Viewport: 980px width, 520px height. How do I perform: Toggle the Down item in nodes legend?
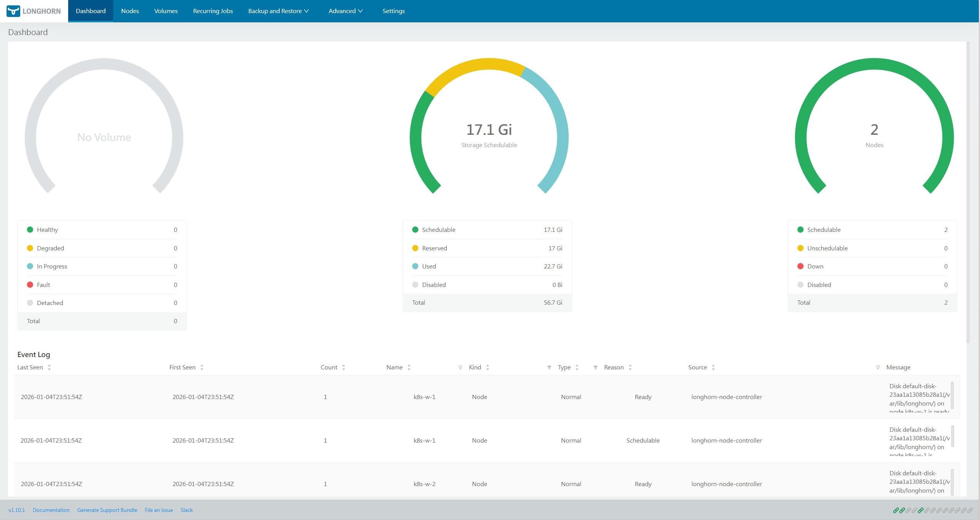[815, 266]
